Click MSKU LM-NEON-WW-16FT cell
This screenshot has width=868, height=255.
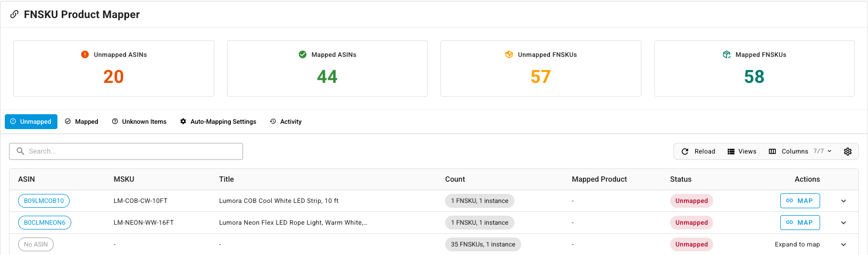click(144, 223)
